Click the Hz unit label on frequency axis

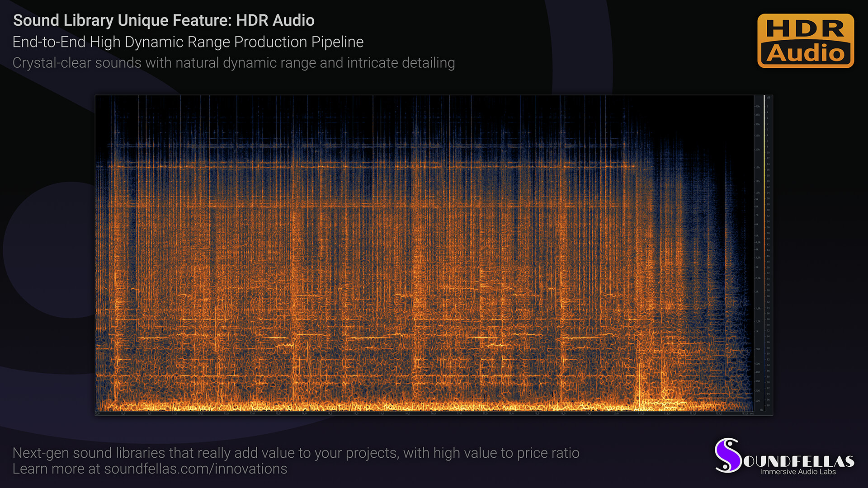761,410
